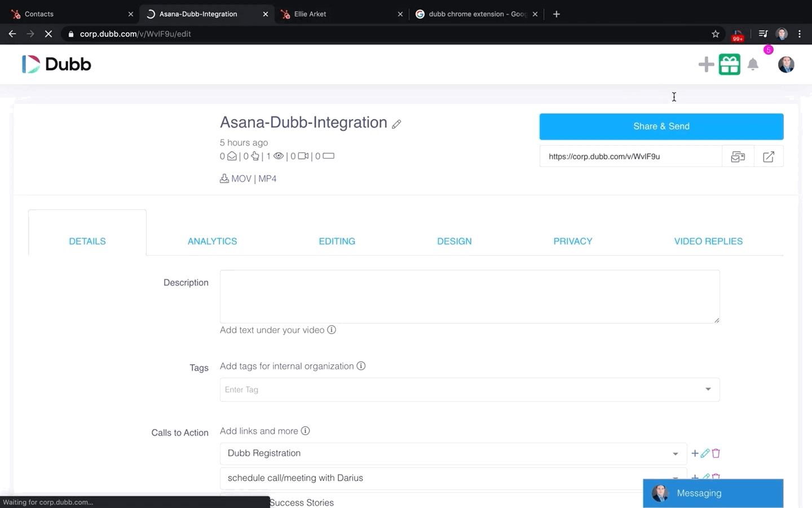Open the plus create-new icon in header

706,64
